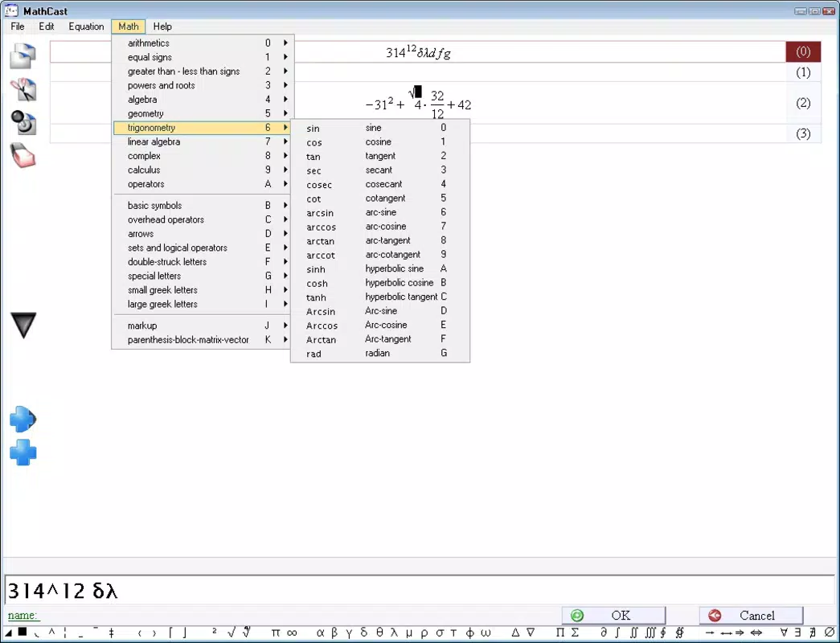840x643 pixels.
Task: Insert alpha from the bottom symbol bar
Action: click(x=320, y=633)
